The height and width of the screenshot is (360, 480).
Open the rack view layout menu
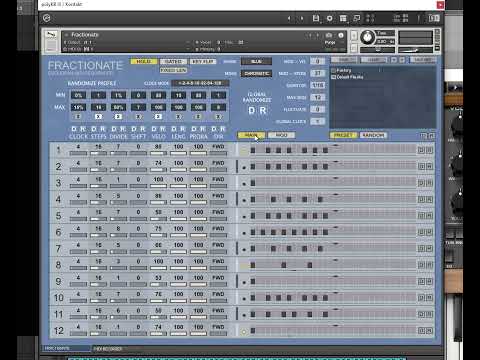coord(343,18)
